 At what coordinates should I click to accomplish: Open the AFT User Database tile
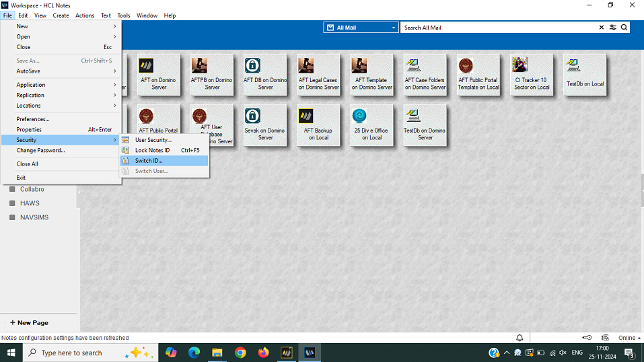pyautogui.click(x=212, y=119)
